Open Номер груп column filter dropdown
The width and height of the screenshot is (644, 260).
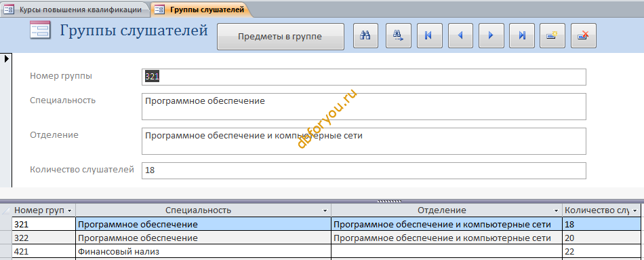69,210
